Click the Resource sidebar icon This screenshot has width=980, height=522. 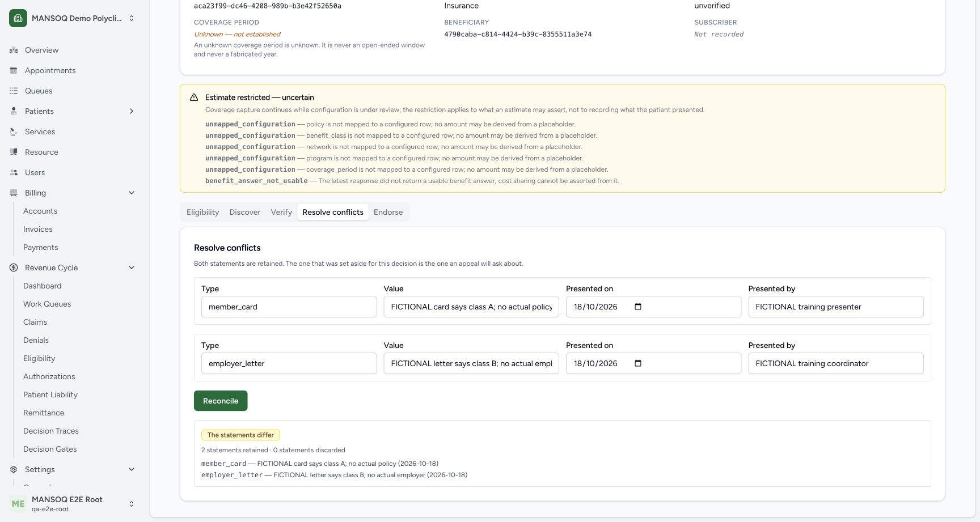[14, 152]
